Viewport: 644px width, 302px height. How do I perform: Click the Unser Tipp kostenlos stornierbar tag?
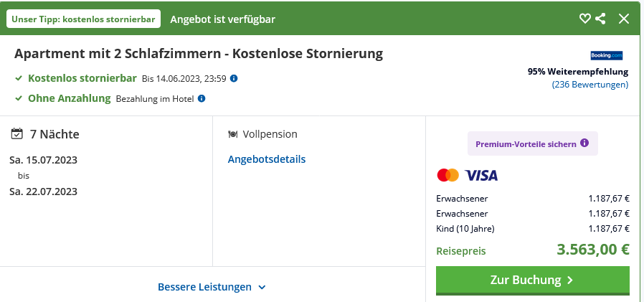point(83,19)
